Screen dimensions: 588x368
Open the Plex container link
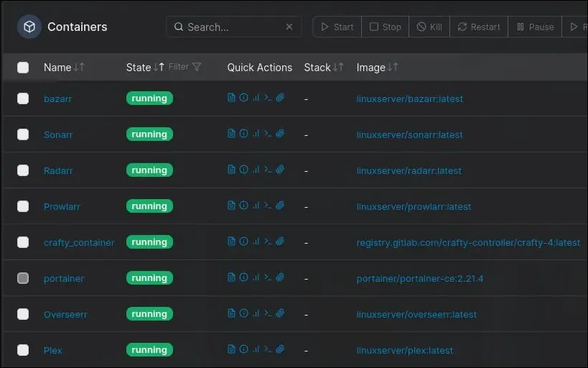(x=53, y=350)
